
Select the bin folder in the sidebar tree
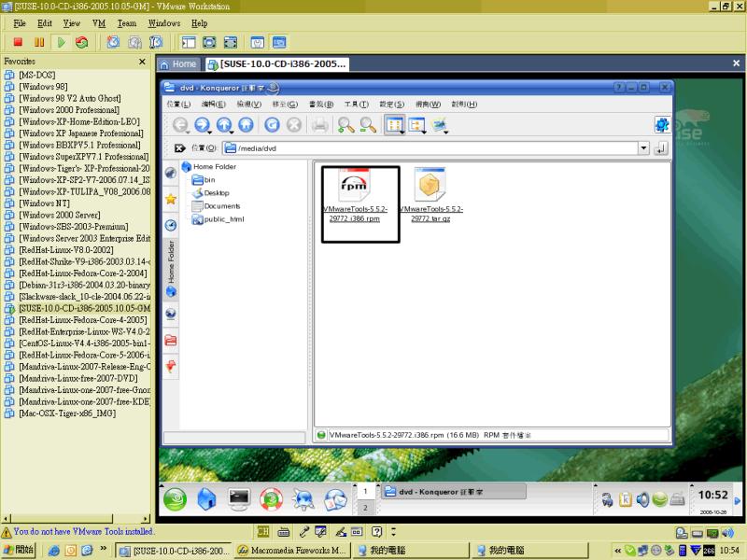click(x=204, y=180)
